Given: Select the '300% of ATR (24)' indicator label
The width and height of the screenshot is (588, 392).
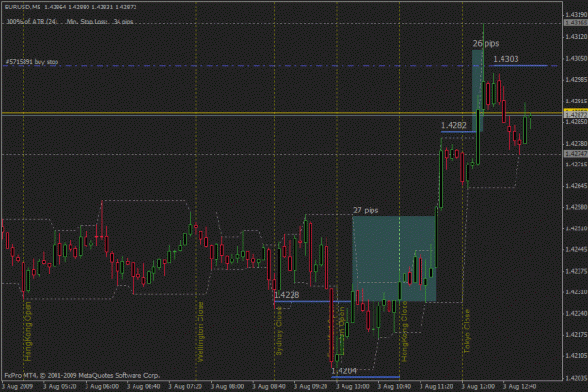Looking at the screenshot, I should 32,22.
